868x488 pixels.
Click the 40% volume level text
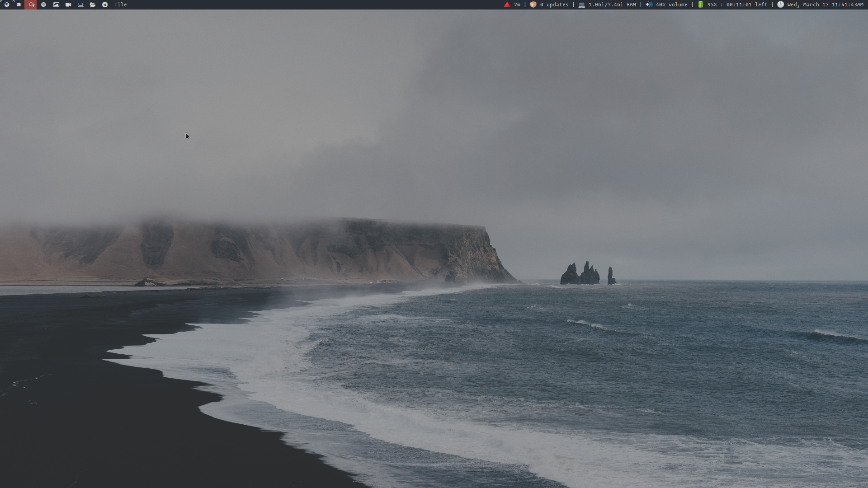672,5
